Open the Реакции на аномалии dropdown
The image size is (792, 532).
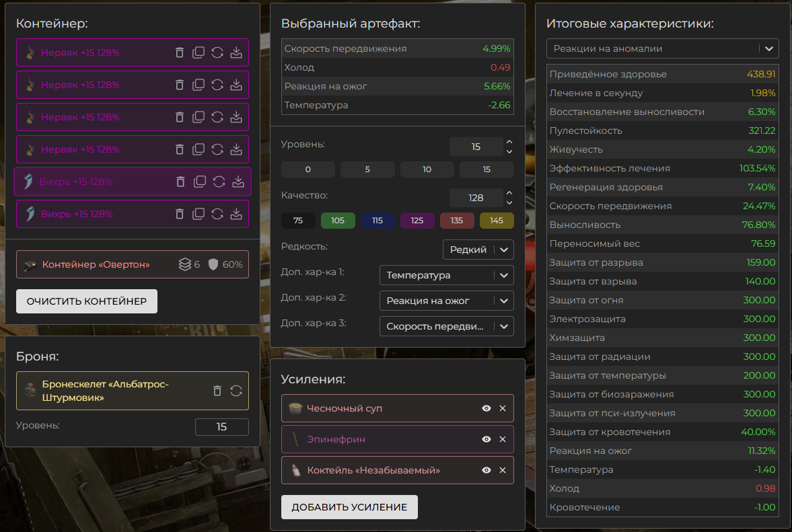click(662, 48)
